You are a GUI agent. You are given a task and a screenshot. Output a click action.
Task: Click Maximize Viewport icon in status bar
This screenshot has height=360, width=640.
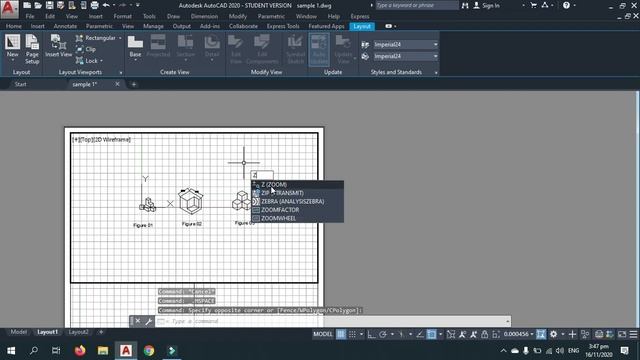[541, 334]
